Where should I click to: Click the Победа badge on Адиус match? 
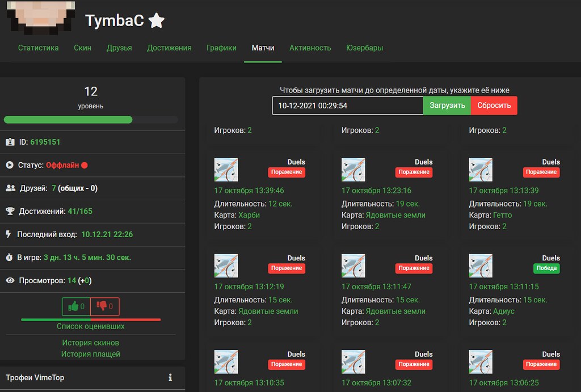(x=546, y=268)
